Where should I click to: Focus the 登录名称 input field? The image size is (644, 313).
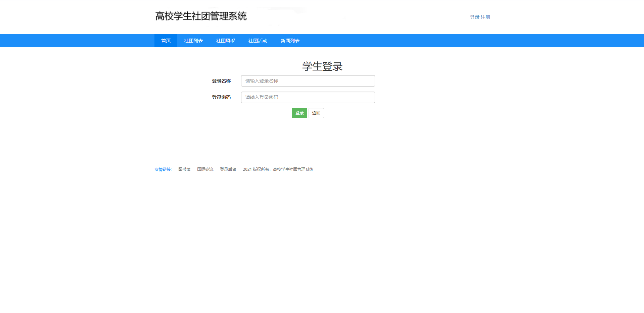308,81
